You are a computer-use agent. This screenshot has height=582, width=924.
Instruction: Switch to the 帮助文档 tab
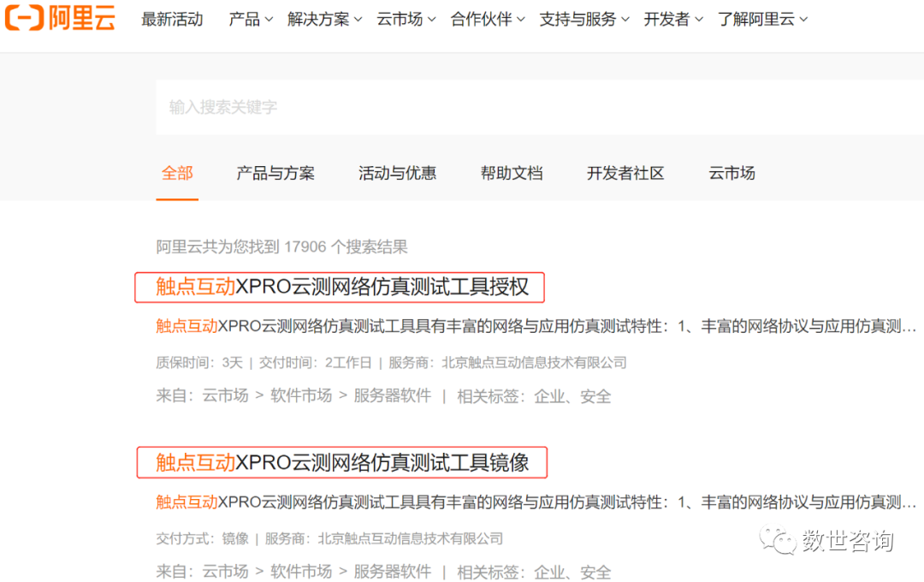click(512, 174)
